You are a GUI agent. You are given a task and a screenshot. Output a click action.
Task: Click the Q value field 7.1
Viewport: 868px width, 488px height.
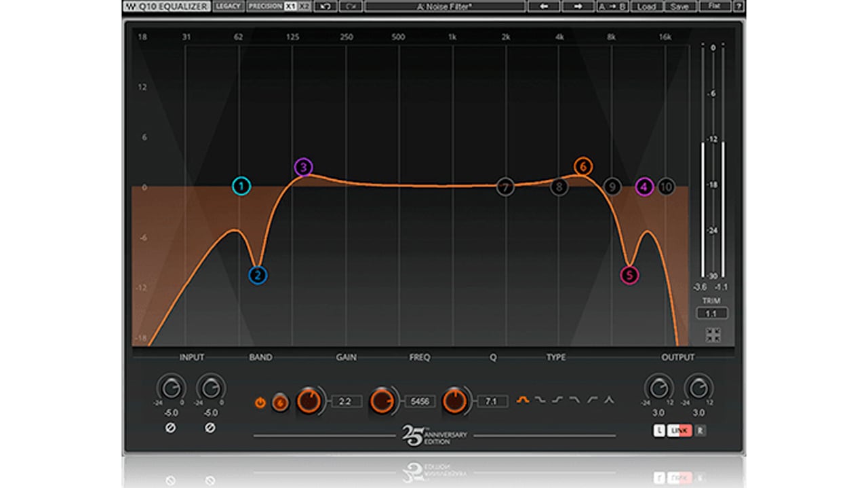click(492, 402)
